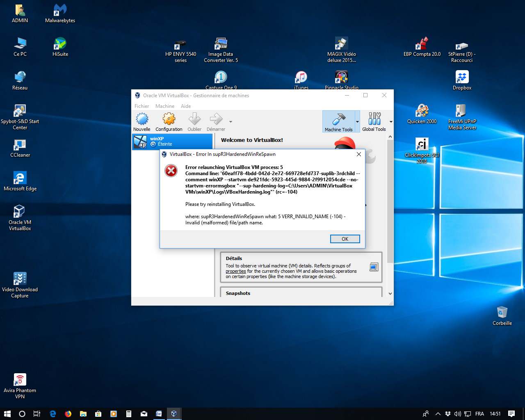Select the iTunes desktop icon
This screenshot has width=525, height=420.
[x=301, y=80]
